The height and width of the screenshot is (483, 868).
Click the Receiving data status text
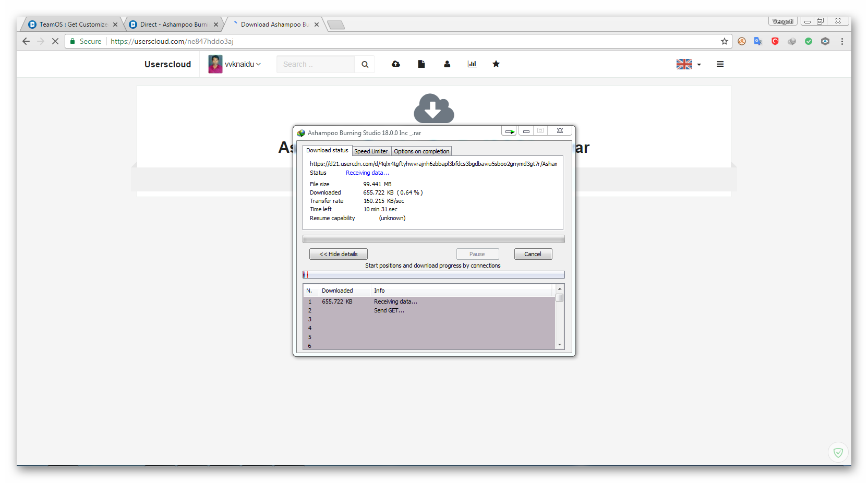367,173
